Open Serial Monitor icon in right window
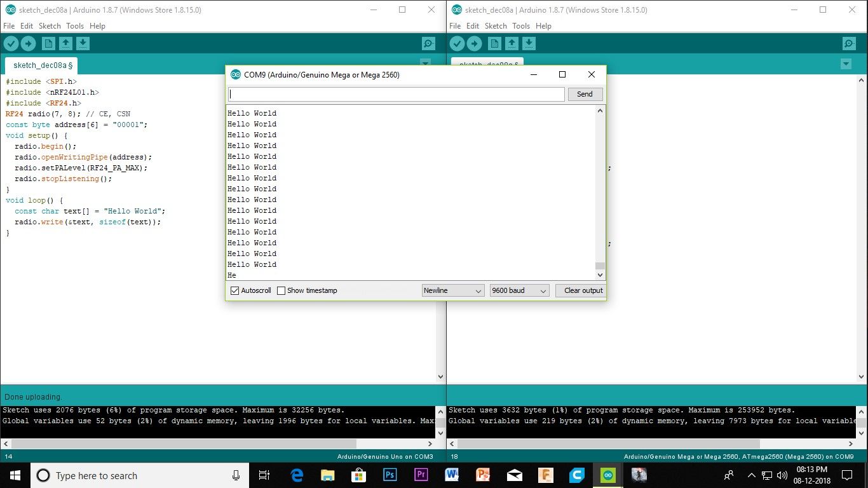This screenshot has height=488, width=868. point(850,44)
